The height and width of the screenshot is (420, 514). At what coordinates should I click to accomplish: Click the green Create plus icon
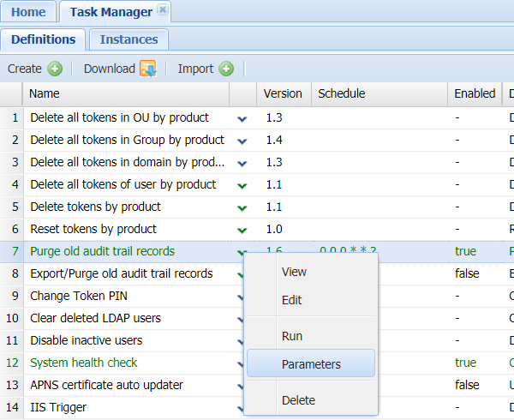(55, 69)
